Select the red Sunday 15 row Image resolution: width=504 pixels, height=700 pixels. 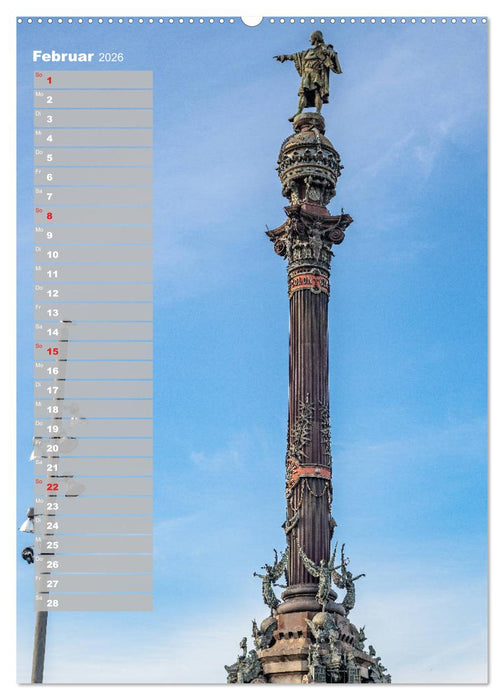pos(93,351)
